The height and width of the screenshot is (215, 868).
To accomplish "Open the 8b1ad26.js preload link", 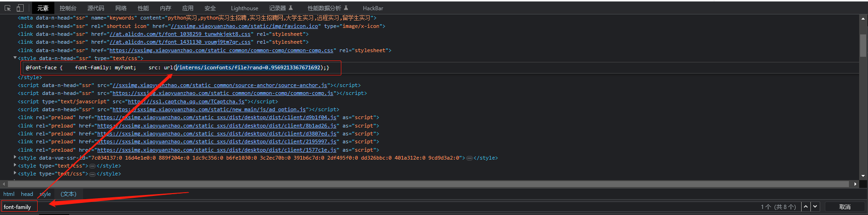I will click(x=217, y=126).
